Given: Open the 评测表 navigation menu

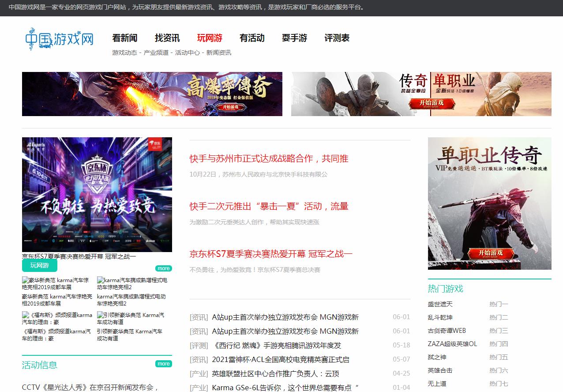Looking at the screenshot, I should [x=337, y=38].
